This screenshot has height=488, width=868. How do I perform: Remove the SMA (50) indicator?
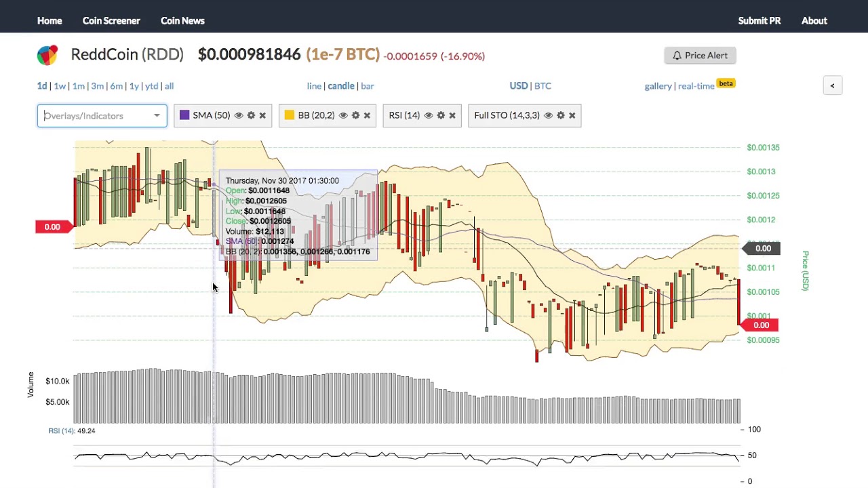point(262,115)
